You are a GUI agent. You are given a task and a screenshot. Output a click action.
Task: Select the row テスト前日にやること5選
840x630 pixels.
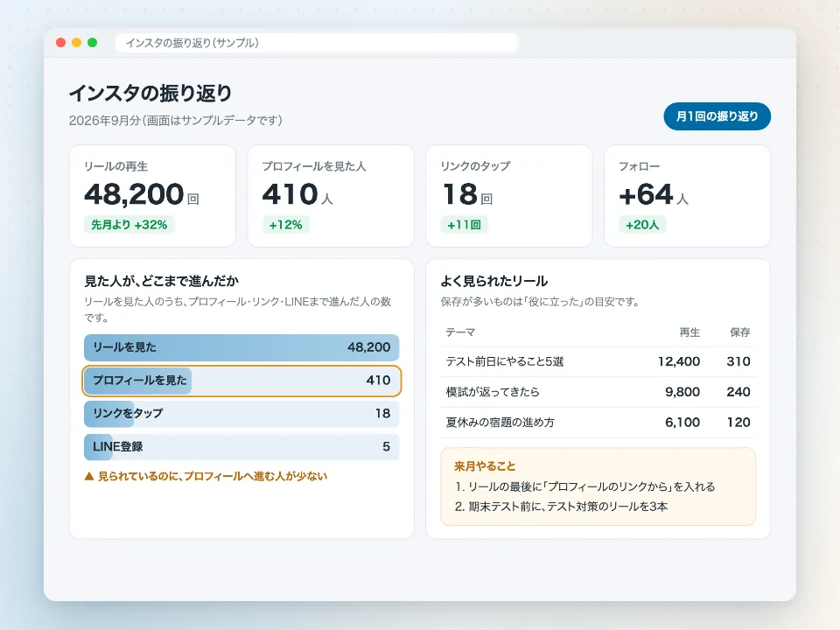pyautogui.click(x=598, y=361)
